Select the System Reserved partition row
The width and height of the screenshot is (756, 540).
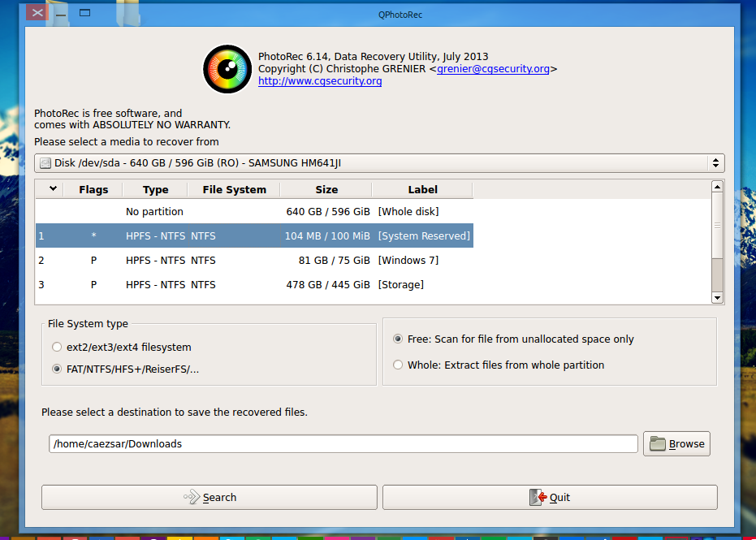tap(255, 235)
